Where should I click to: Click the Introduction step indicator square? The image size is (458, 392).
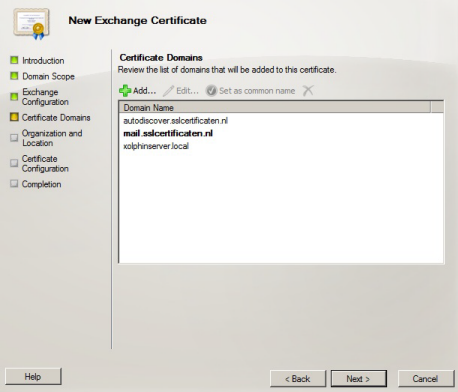click(14, 60)
